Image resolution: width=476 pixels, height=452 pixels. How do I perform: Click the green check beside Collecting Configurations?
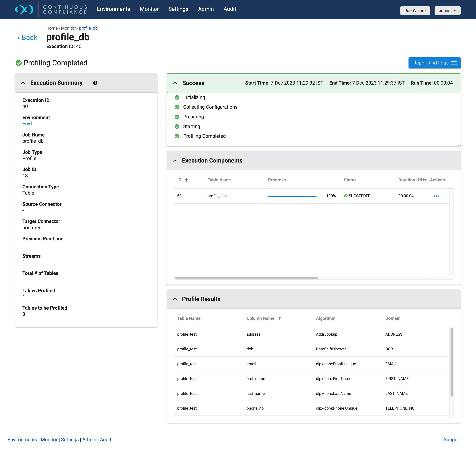[177, 107]
